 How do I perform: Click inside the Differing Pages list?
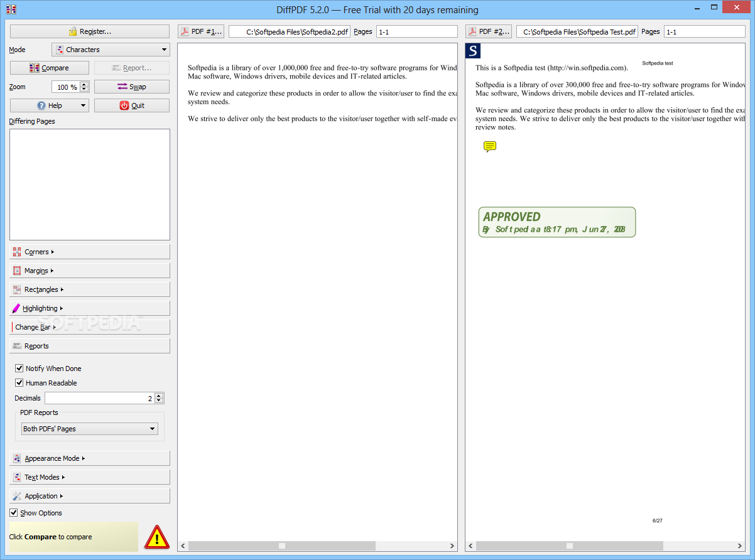coord(90,185)
